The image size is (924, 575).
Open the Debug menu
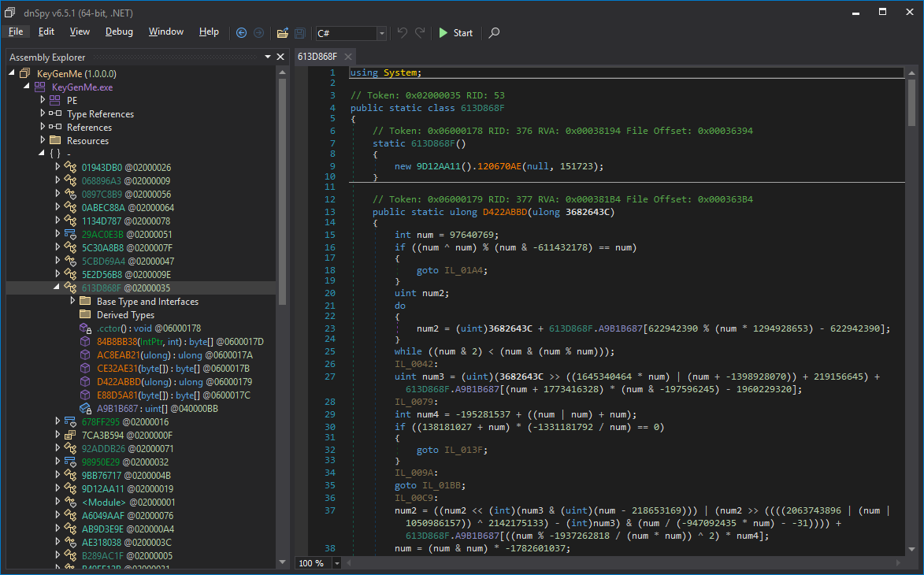[119, 32]
